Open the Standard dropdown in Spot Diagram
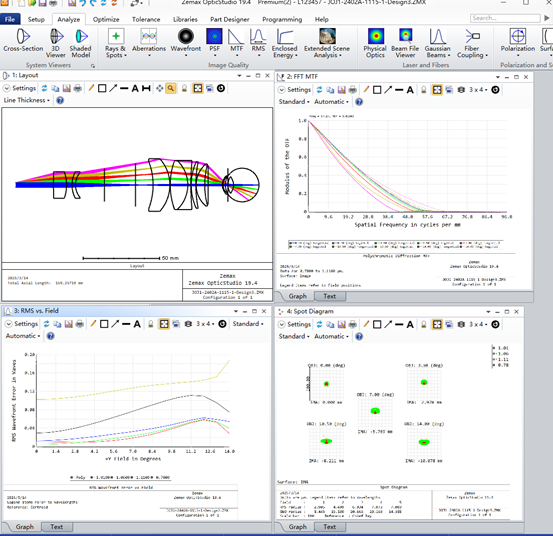 [x=294, y=336]
